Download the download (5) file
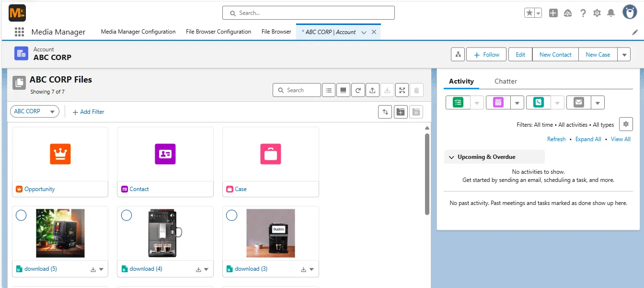Viewport: 644px width, 288px height. pyautogui.click(x=93, y=269)
